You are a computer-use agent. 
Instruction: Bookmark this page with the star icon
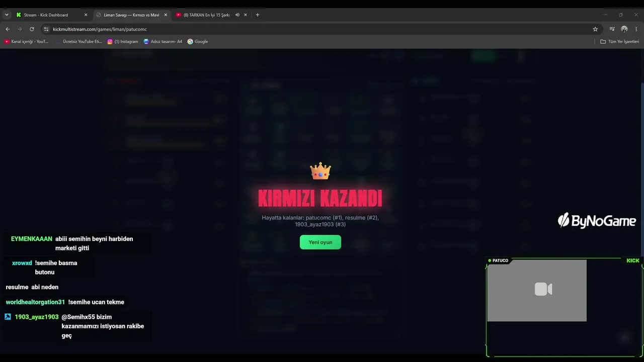[x=595, y=29]
